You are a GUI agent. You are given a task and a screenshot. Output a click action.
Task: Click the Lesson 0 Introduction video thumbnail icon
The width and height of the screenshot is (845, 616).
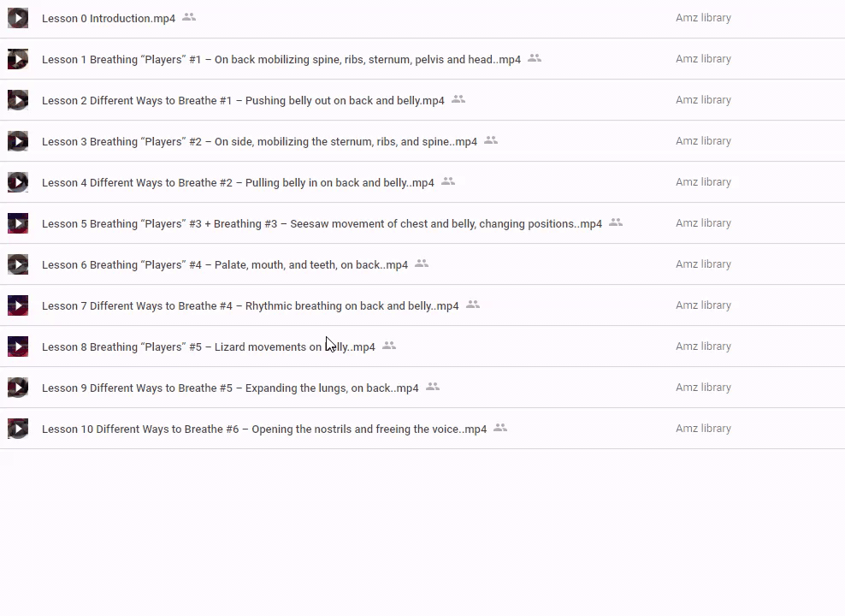pos(18,18)
